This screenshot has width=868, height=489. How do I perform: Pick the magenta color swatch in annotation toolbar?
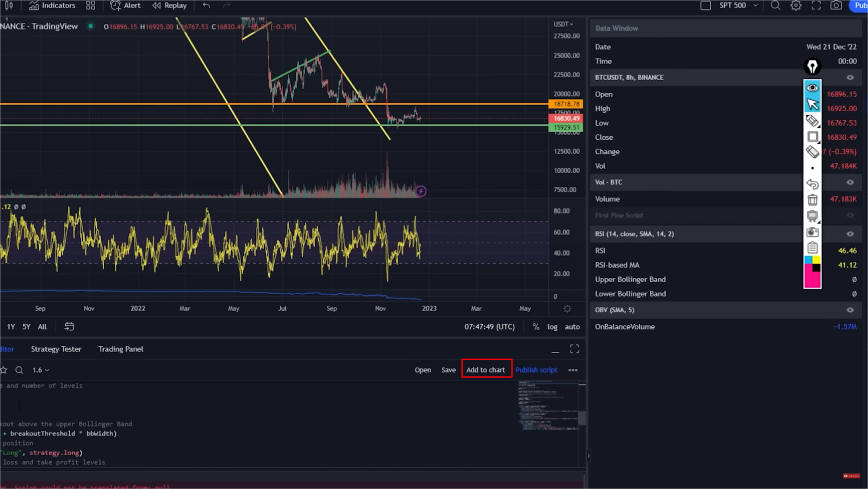pyautogui.click(x=812, y=279)
